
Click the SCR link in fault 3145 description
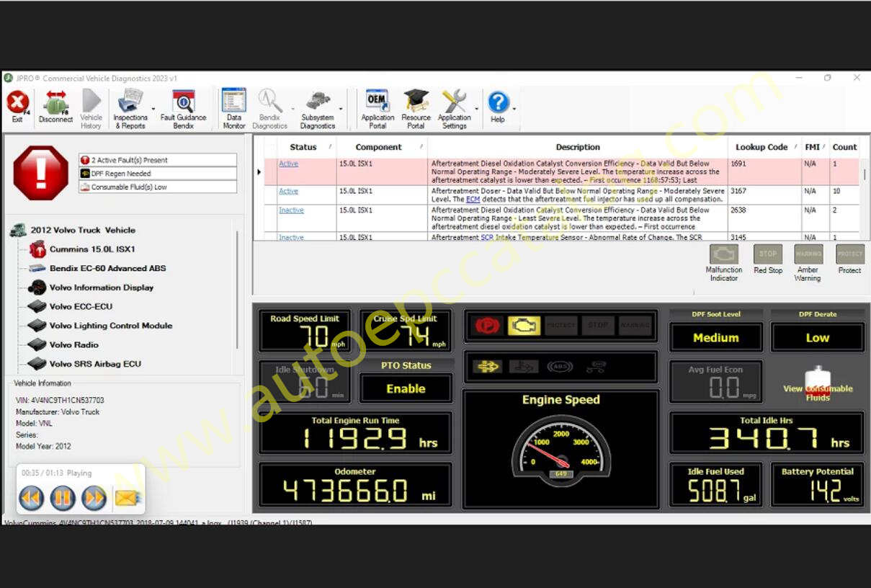487,237
